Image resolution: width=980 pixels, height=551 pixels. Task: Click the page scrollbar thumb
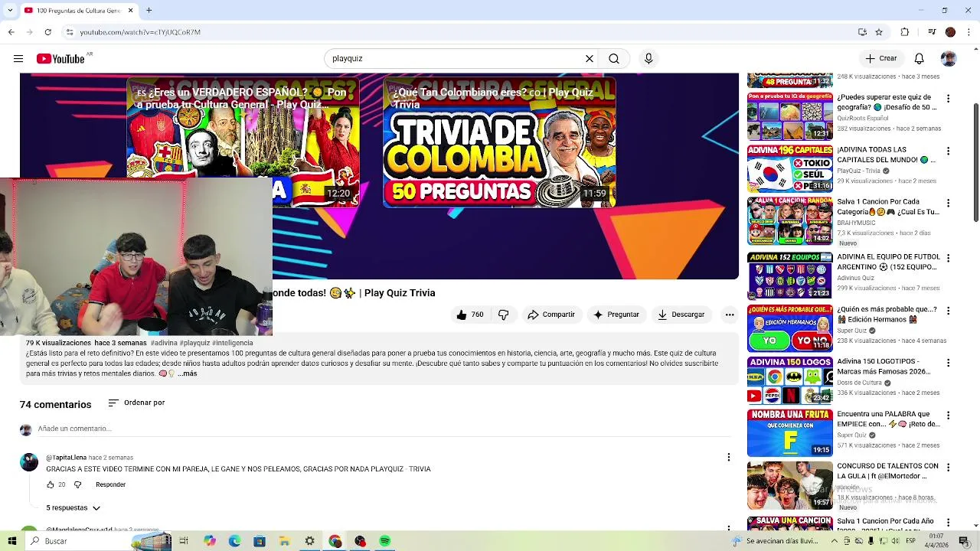tap(975, 161)
